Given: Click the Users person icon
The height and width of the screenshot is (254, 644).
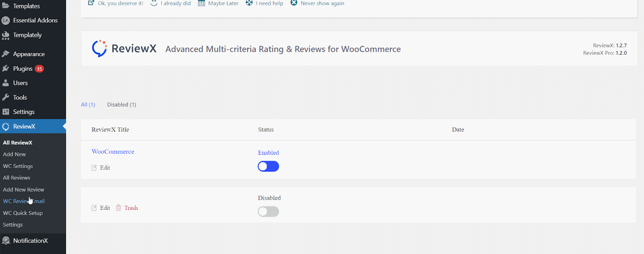Looking at the screenshot, I should (6, 83).
